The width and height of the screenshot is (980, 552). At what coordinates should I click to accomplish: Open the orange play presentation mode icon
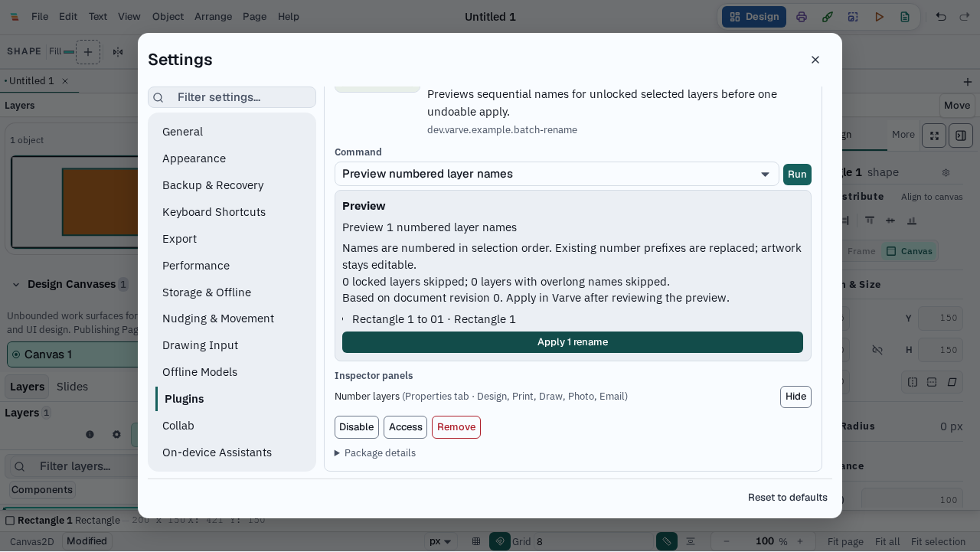pos(879,17)
